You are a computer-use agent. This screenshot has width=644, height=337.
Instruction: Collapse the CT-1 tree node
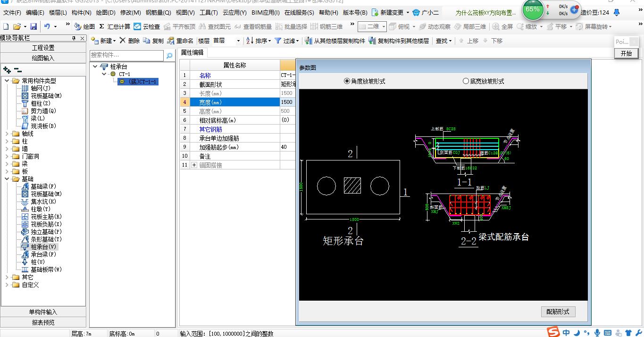pos(104,74)
